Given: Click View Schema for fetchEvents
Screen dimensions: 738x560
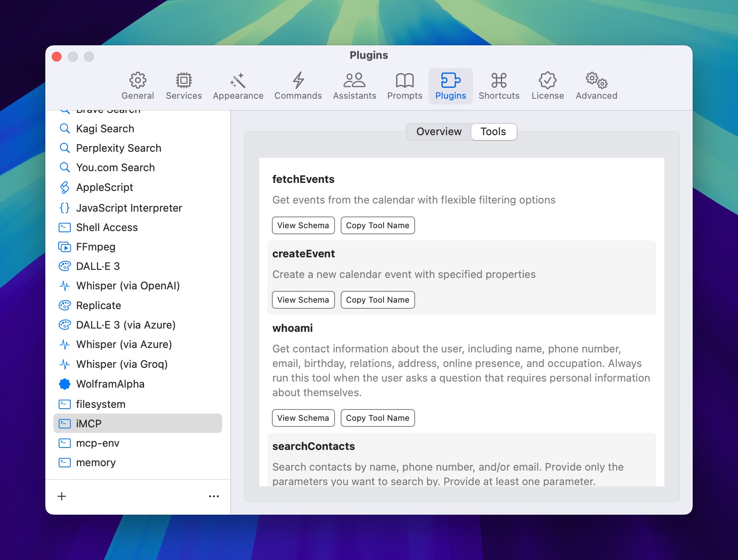Looking at the screenshot, I should 303,225.
